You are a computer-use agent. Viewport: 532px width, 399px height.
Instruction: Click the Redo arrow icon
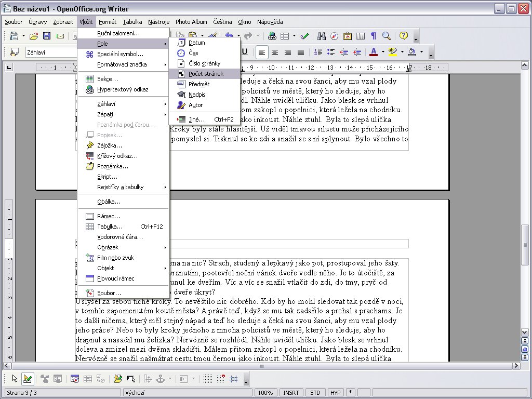[x=248, y=36]
